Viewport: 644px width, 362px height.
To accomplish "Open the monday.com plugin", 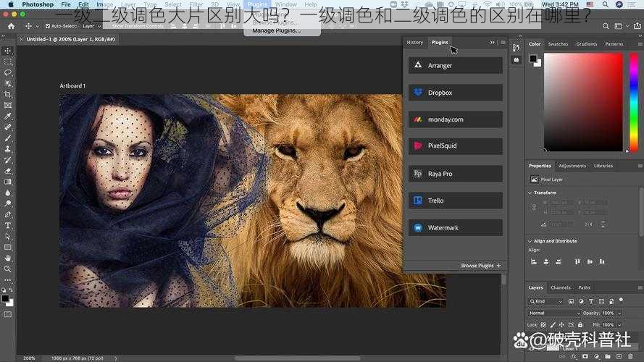I will (x=456, y=119).
